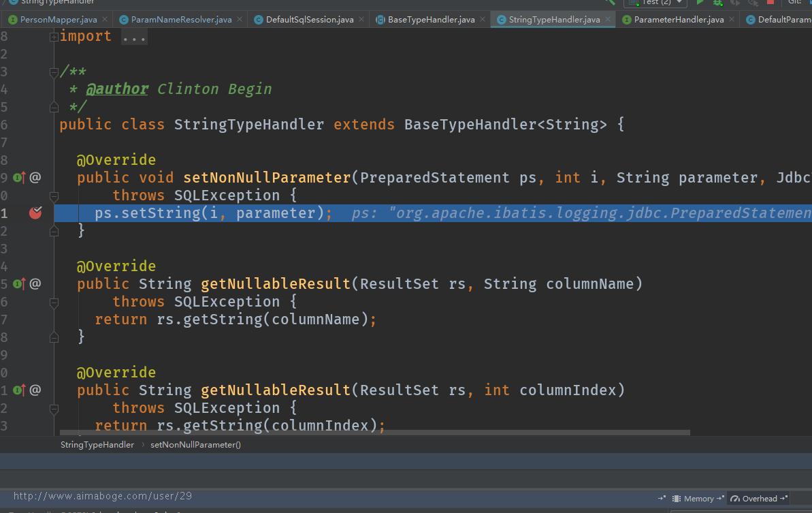Close the PersonMapper.java tab
812x513 pixels.
coord(105,19)
